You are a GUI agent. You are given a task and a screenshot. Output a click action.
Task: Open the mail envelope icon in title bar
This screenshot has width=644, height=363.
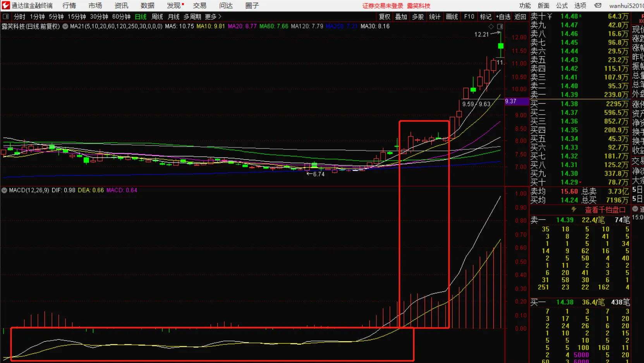point(598,5)
